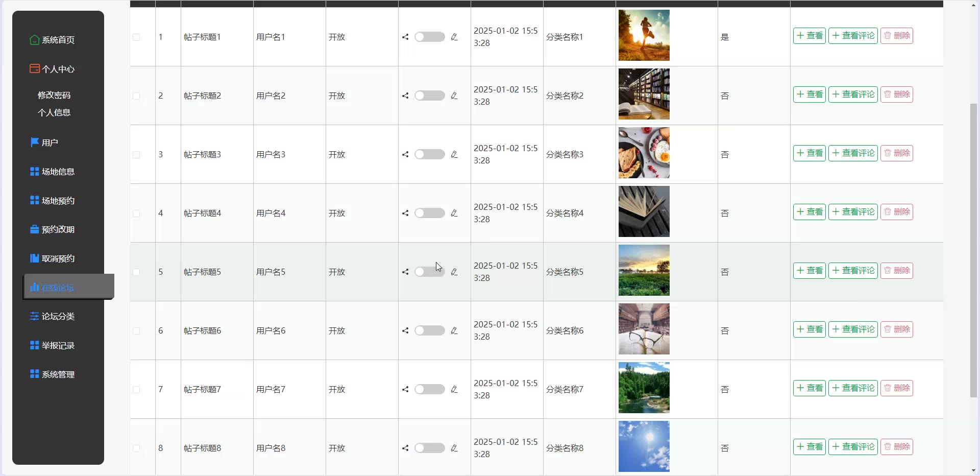This screenshot has height=476, width=980.
Task: Open the 举报记录 menu item
Action: coord(58,345)
